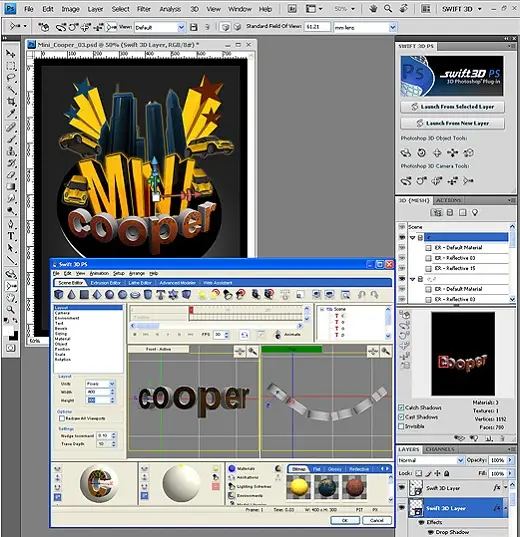Screen dimensions: 520x537
Task: Select the Eyedropper tool
Action: [11, 114]
